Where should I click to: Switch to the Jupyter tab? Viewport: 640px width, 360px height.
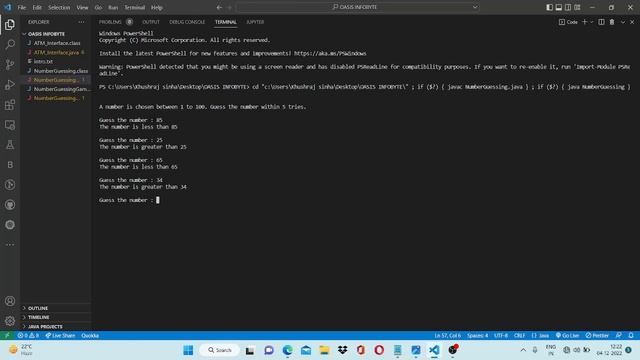click(x=255, y=22)
